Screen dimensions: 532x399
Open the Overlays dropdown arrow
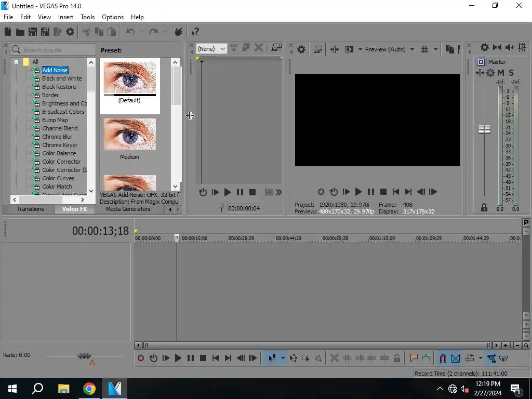[435, 49]
